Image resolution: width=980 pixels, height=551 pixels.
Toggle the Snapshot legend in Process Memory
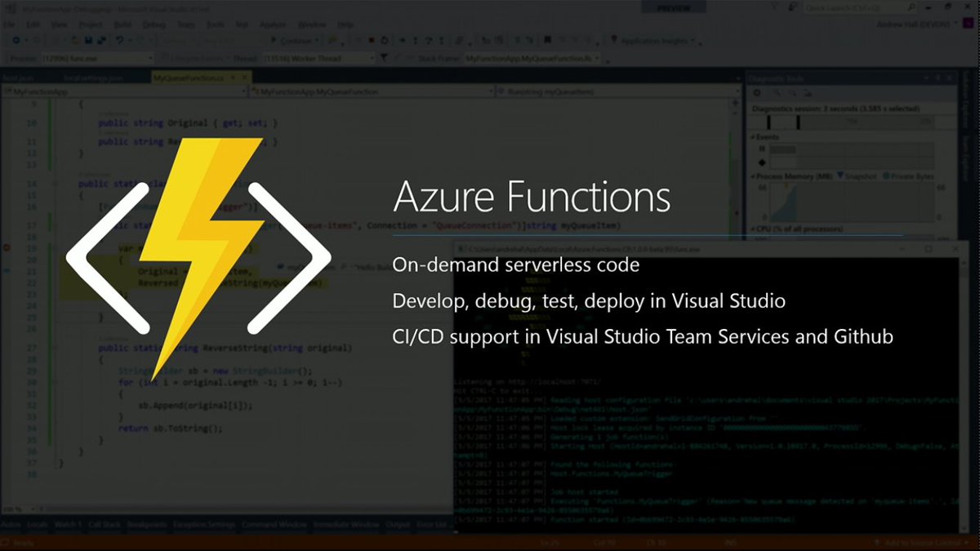click(856, 176)
